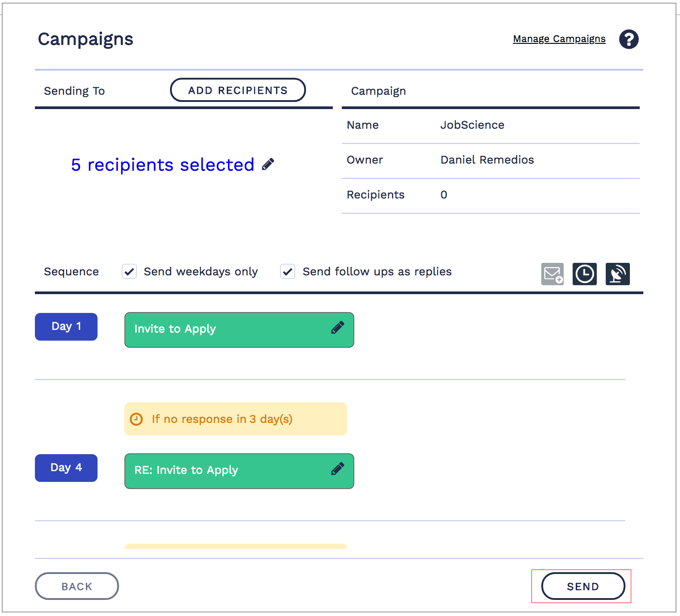680x616 pixels.
Task: Open the Invite to Apply email step
Action: (x=224, y=329)
